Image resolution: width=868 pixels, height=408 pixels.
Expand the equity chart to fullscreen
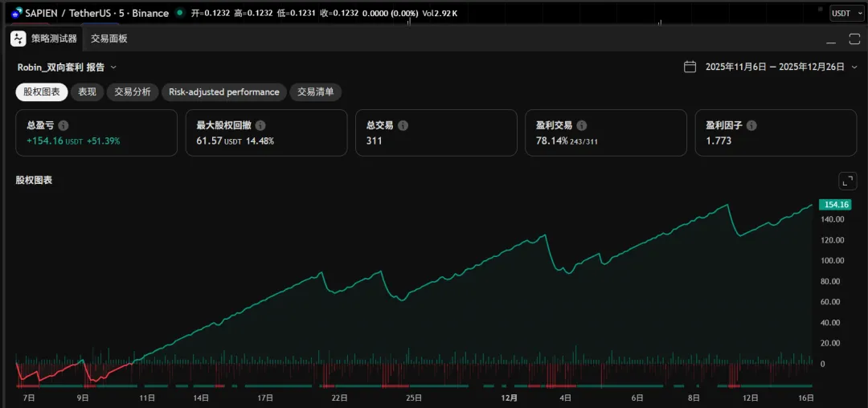coord(847,181)
